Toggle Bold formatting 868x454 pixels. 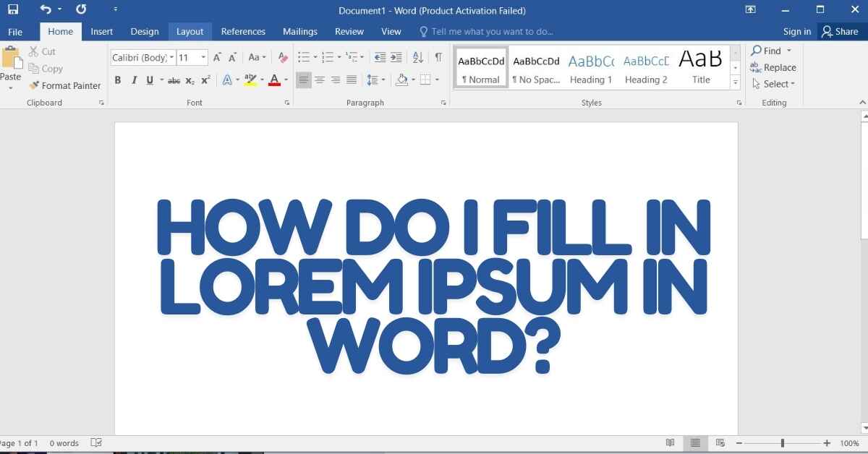coord(118,80)
